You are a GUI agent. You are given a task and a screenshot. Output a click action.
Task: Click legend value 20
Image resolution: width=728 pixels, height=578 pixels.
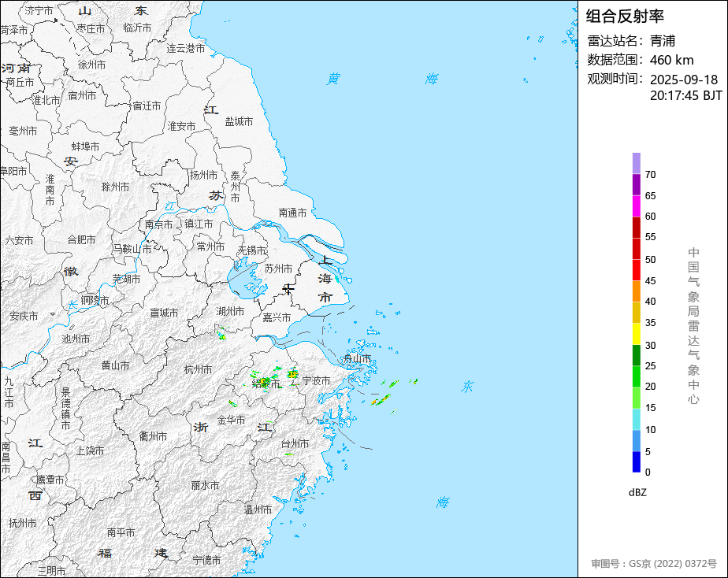(650, 386)
